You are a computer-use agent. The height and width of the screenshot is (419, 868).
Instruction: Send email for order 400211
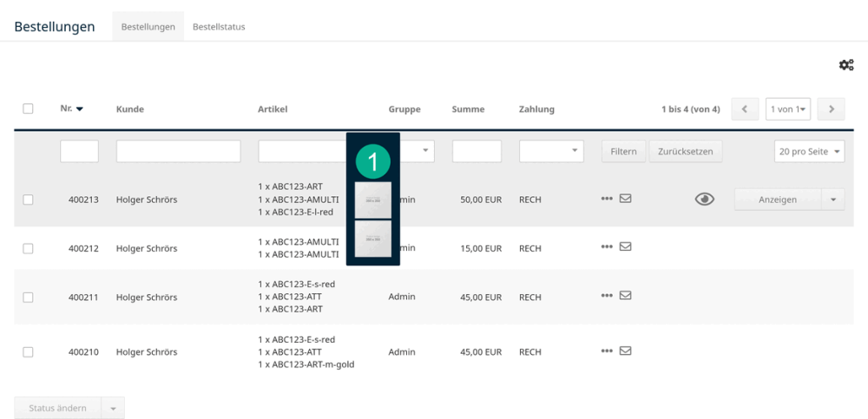[625, 296]
